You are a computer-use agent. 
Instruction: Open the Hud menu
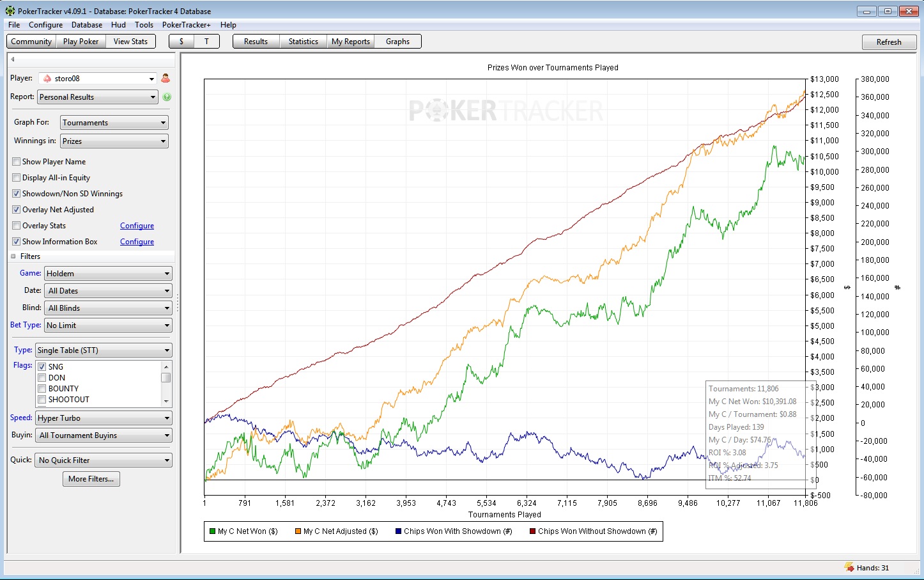[118, 25]
